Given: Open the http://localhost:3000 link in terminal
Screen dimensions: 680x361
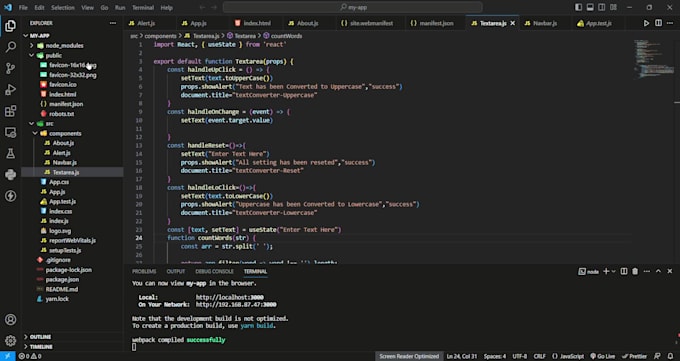Looking at the screenshot, I should pyautogui.click(x=230, y=298).
